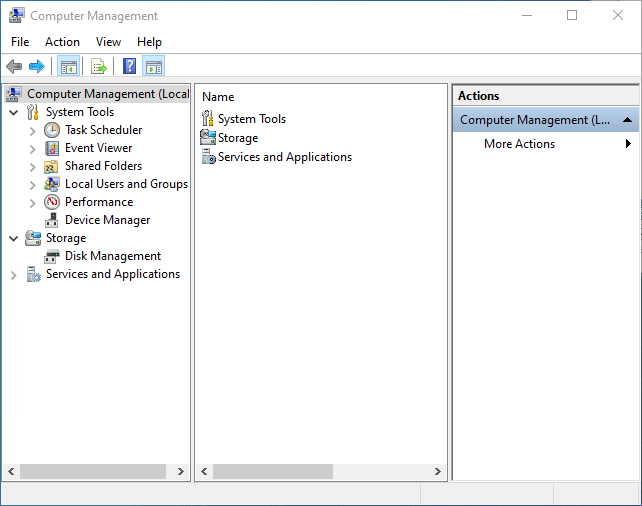Toggle Show/Hide Console Tree toolbar icon
This screenshot has width=642, height=506.
click(x=68, y=66)
